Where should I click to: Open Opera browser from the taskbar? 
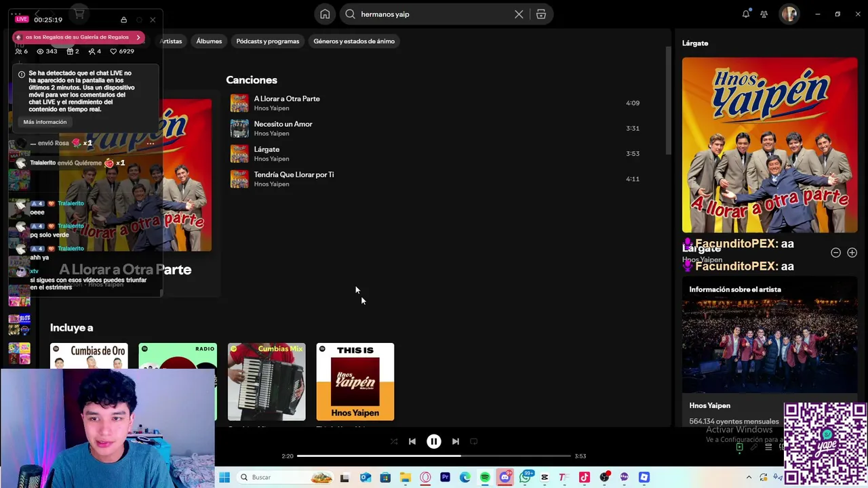point(425,477)
